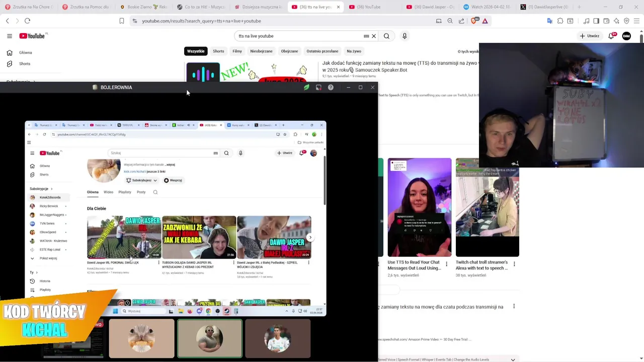Click the green leaf icon in BOJLEROWNIA window
Image resolution: width=644 pixels, height=362 pixels.
click(x=306, y=87)
